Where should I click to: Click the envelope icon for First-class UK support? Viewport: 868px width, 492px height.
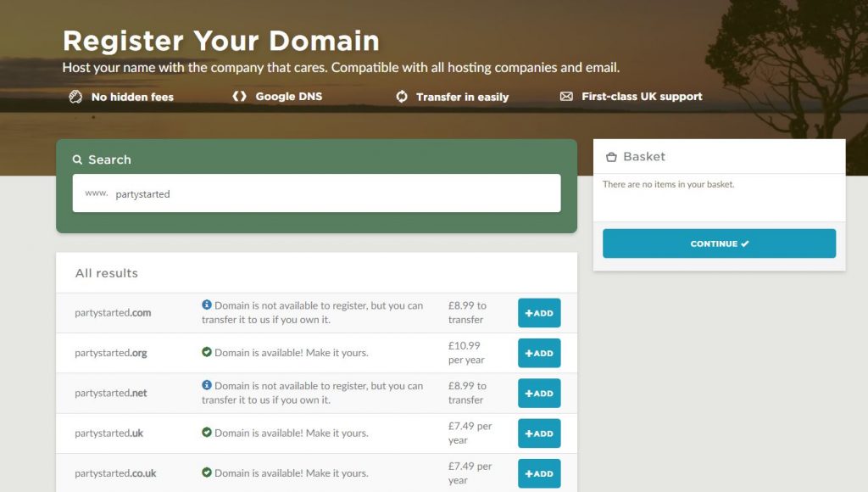point(565,97)
